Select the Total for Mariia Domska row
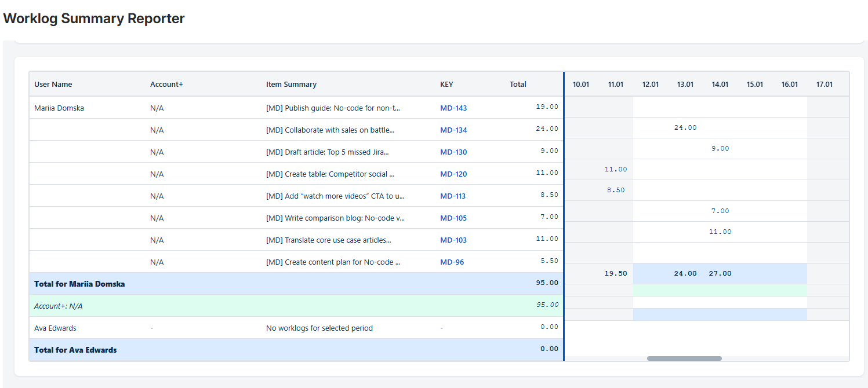Image resolution: width=868 pixels, height=388 pixels. point(296,284)
